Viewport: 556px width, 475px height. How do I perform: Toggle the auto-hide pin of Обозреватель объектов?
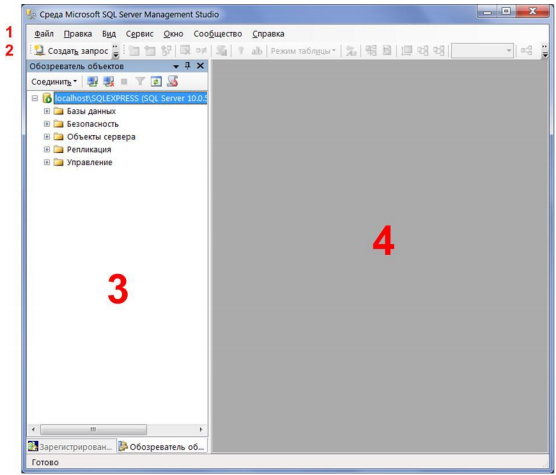pos(188,66)
